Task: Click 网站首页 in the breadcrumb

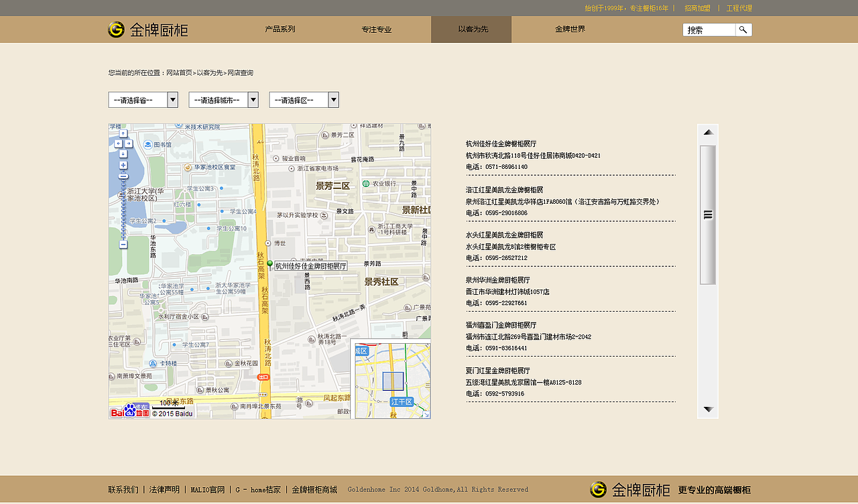Action: pyautogui.click(x=179, y=72)
